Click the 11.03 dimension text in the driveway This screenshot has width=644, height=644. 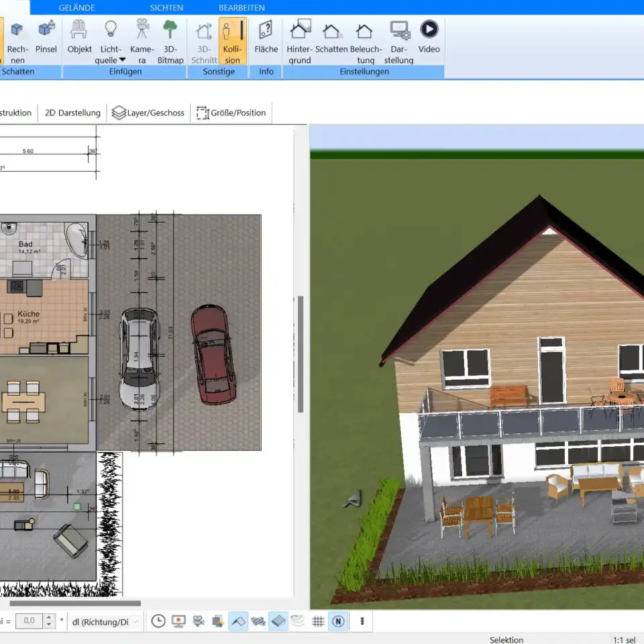[170, 333]
